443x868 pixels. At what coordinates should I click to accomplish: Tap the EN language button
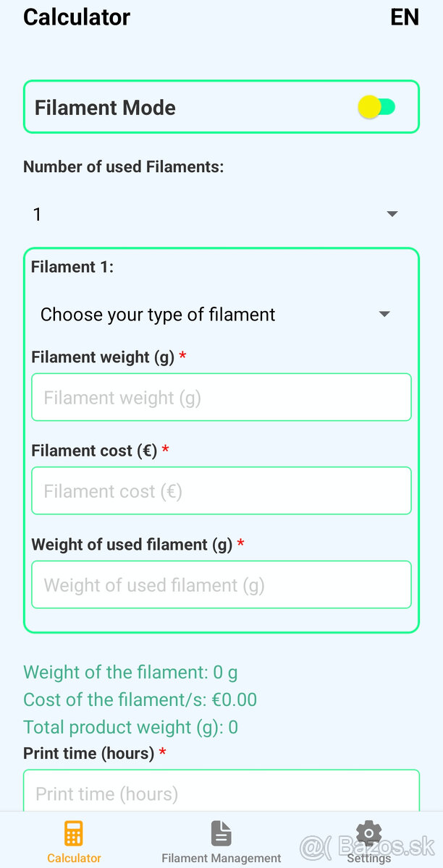tap(405, 17)
